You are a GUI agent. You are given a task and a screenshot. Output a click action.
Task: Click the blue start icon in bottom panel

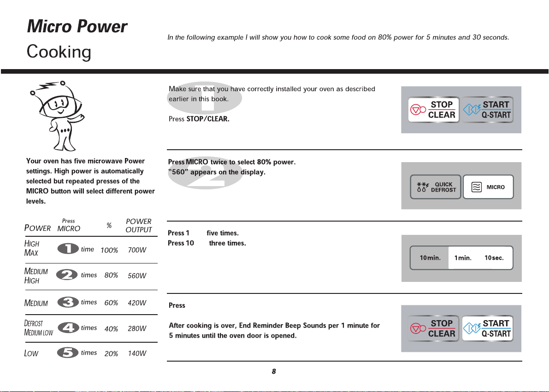[472, 328]
